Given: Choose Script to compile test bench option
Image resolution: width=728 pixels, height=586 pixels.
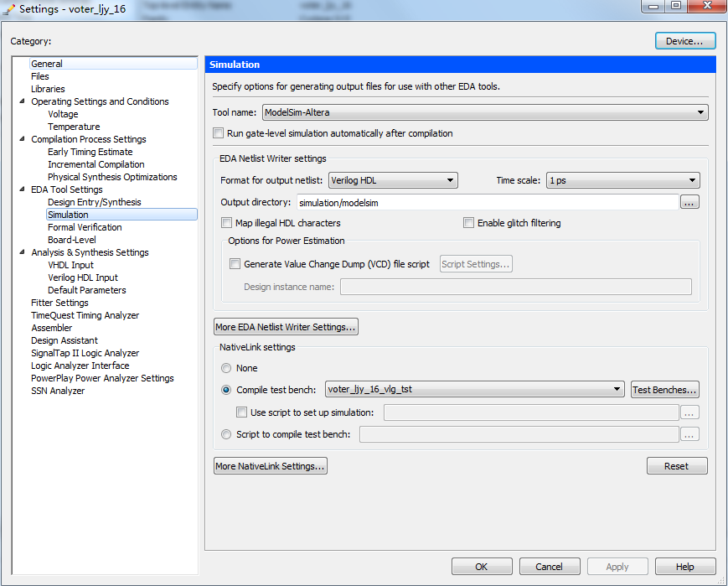Looking at the screenshot, I should coord(226,434).
